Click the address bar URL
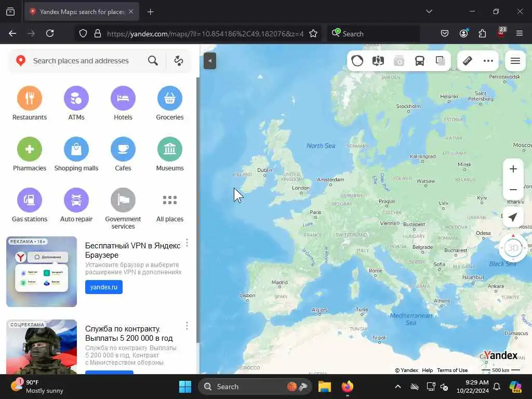The width and height of the screenshot is (532, 399). tap(205, 34)
